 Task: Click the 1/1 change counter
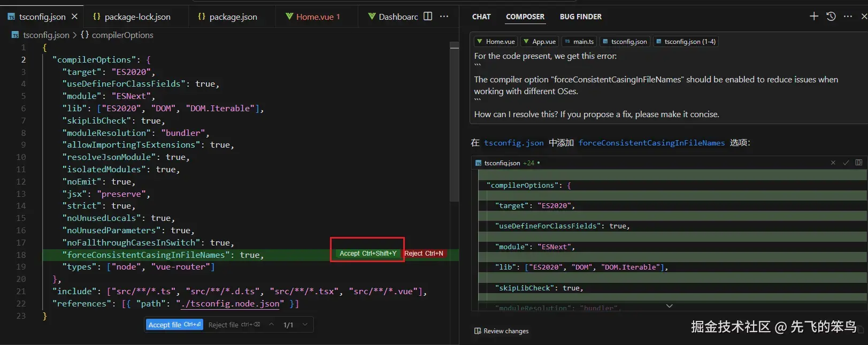[288, 325]
